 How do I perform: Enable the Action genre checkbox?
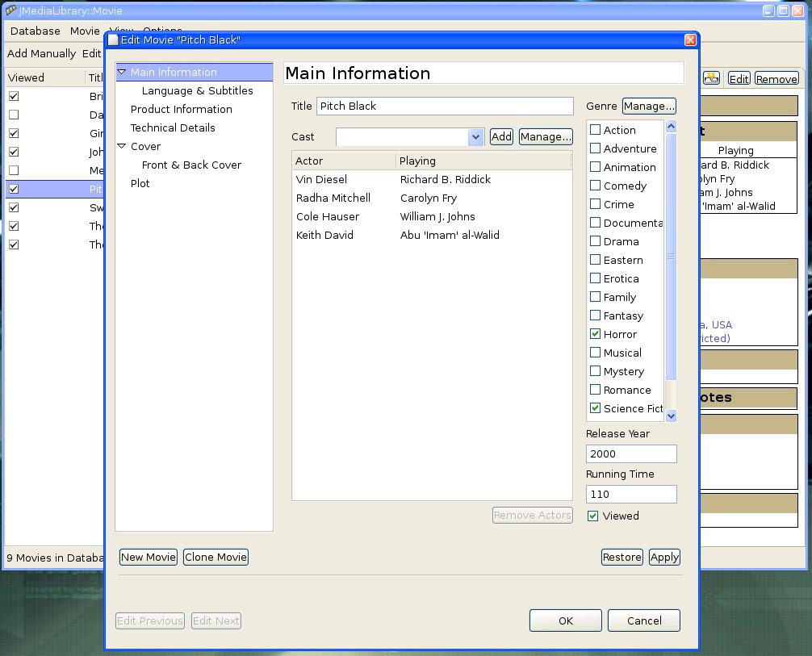[x=596, y=130]
